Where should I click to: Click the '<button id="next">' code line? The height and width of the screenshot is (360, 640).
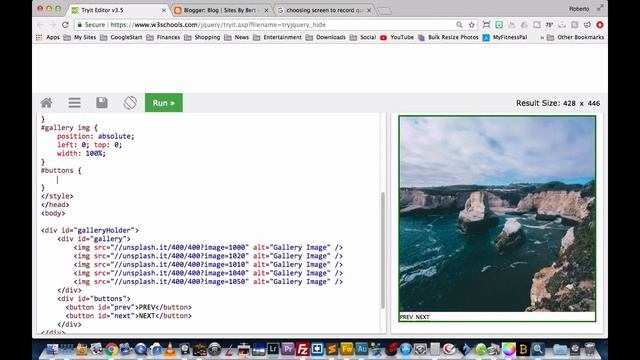tap(129, 316)
